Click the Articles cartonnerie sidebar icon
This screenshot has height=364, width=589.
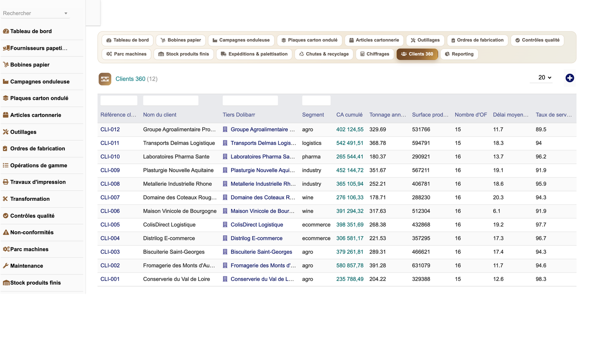(x=6, y=115)
